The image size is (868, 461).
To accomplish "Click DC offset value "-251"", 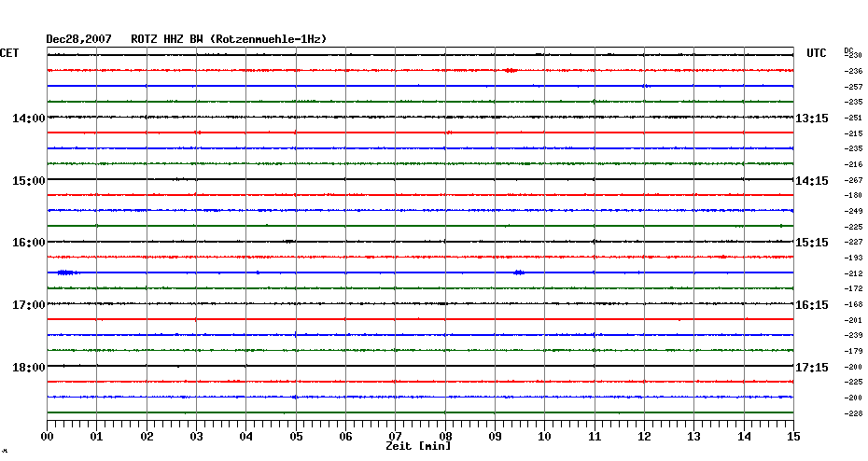I will pos(853,118).
